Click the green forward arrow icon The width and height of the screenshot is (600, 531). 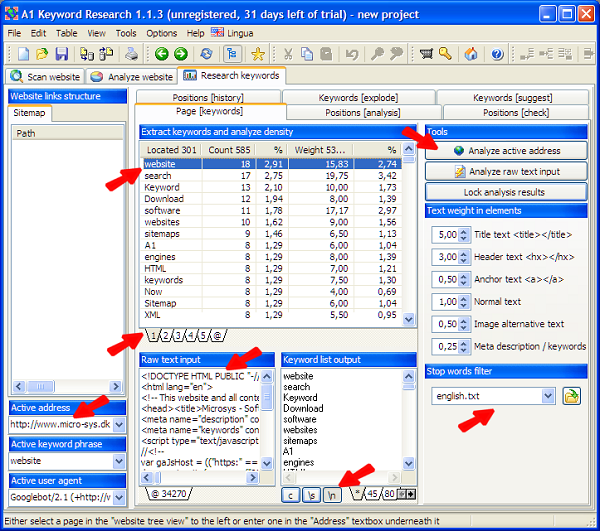pos(180,53)
